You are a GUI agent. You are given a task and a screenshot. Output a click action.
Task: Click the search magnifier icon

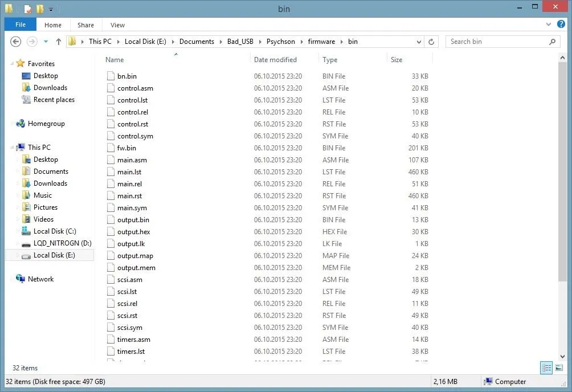pos(552,42)
